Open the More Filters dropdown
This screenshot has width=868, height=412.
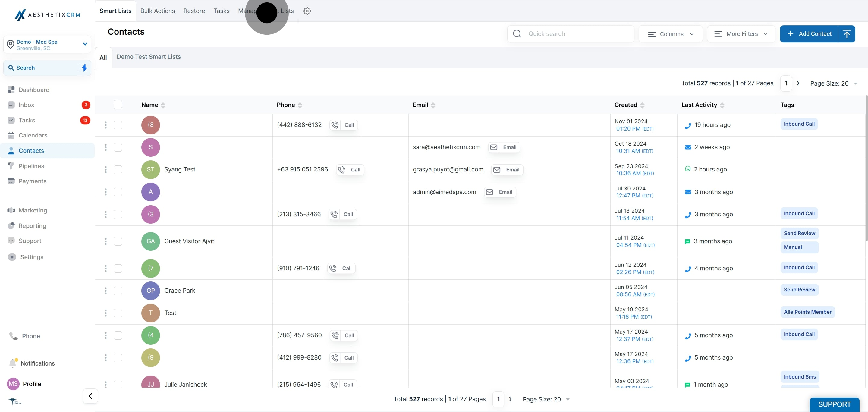pyautogui.click(x=741, y=34)
